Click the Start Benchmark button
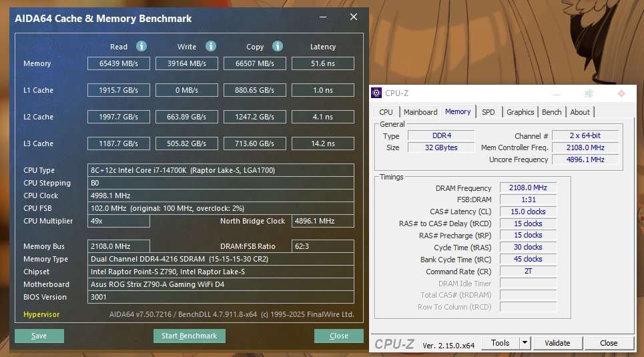This screenshot has height=357, width=644. (190, 336)
